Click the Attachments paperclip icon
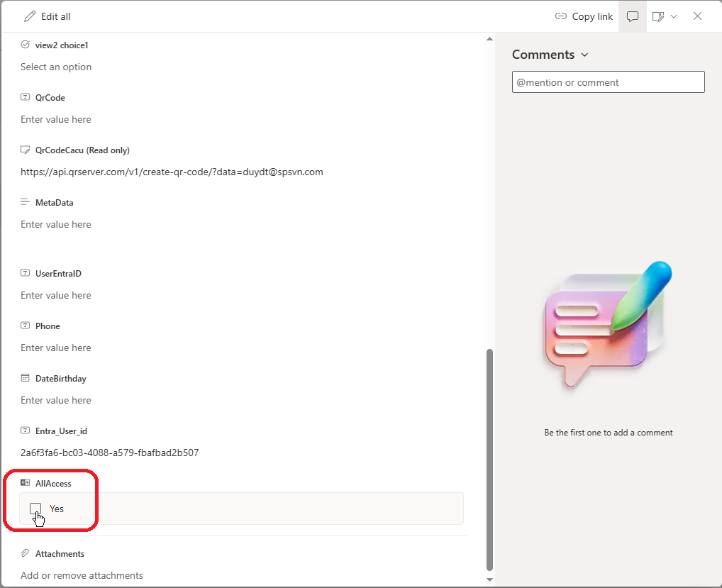This screenshot has height=588, width=722. click(25, 553)
